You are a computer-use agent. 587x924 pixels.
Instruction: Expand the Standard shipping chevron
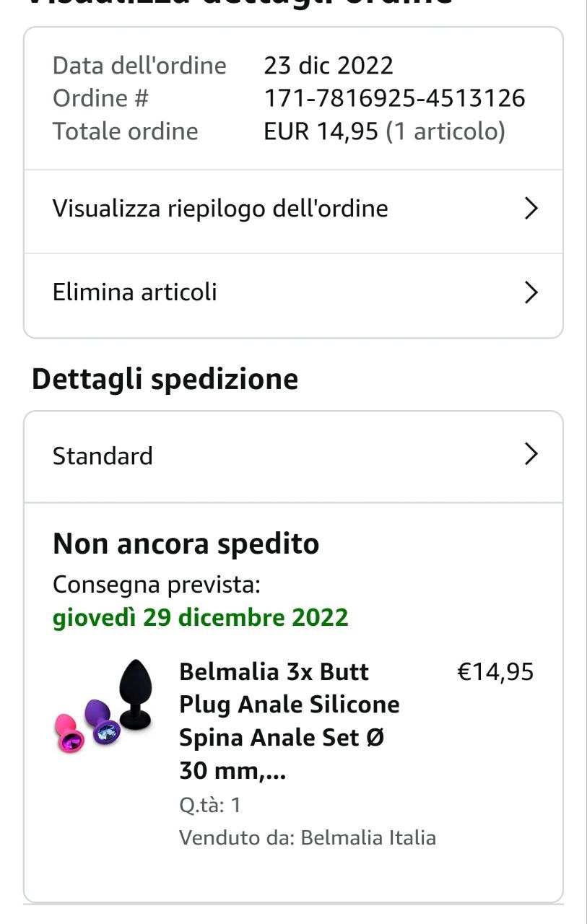(x=531, y=454)
